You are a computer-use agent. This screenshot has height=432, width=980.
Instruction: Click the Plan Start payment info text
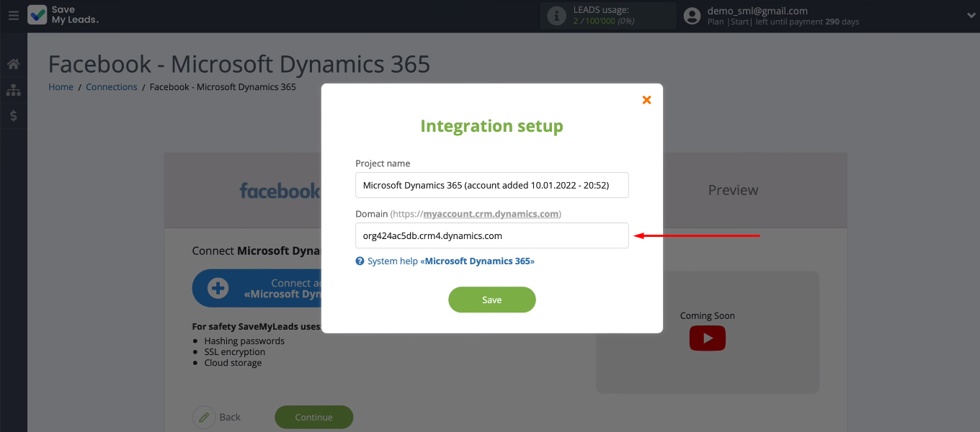click(x=783, y=22)
